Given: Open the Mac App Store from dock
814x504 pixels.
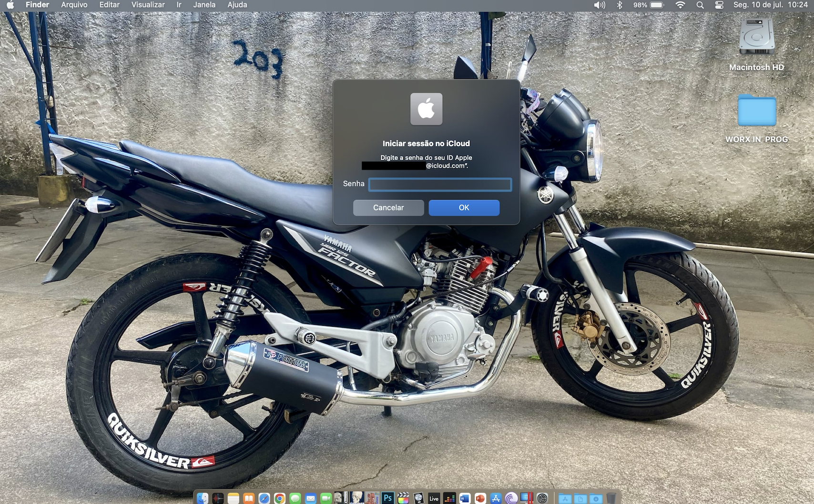Looking at the screenshot, I should point(496,498).
